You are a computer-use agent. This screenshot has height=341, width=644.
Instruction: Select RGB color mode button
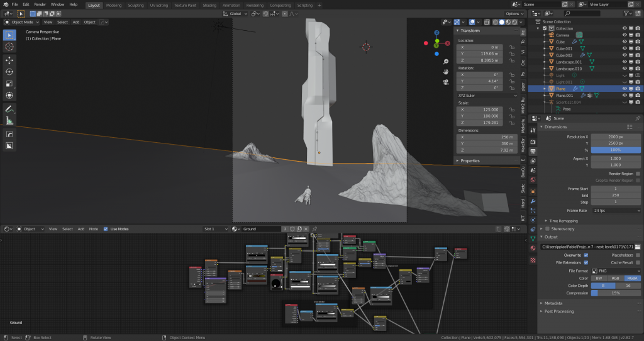pyautogui.click(x=615, y=278)
